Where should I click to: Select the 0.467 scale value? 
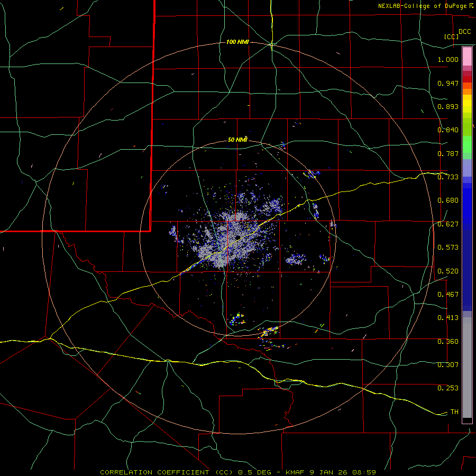click(448, 295)
